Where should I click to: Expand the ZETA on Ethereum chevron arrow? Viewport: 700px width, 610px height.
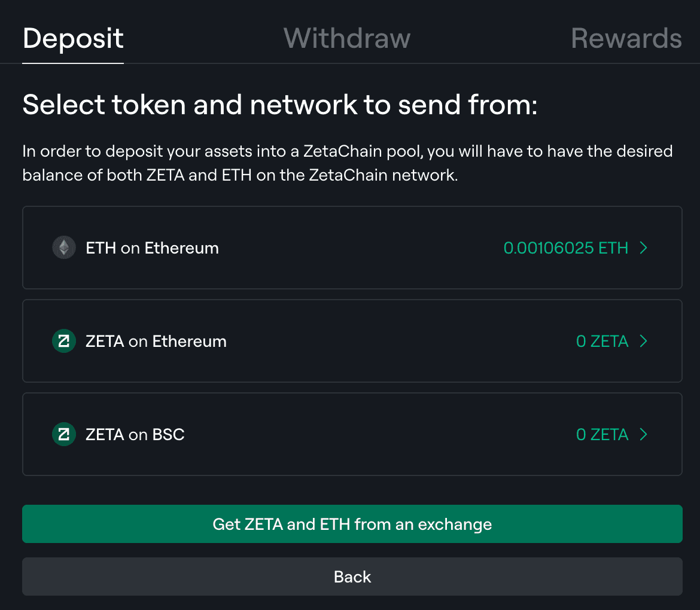point(644,341)
